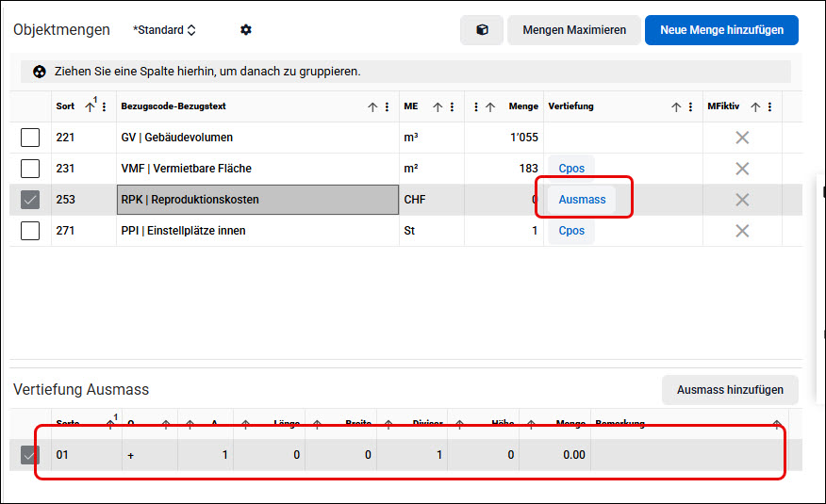Check the checkbox for row 221 Gebäudevolumen

coord(30,138)
